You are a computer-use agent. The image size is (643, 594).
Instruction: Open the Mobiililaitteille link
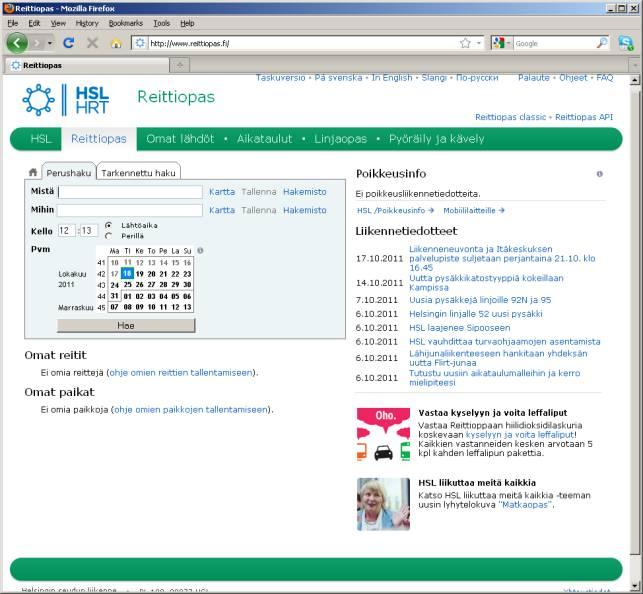click(x=474, y=210)
